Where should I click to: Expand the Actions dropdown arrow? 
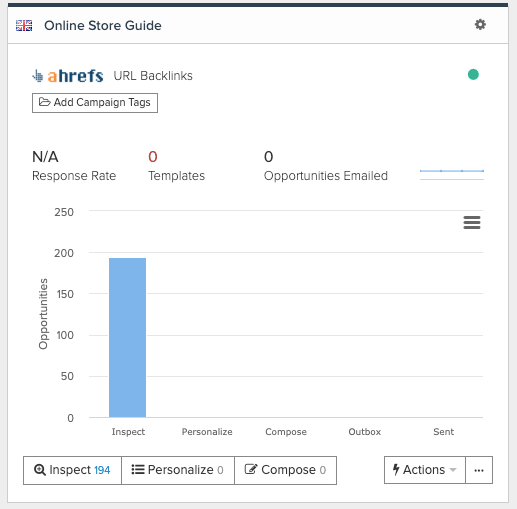coord(453,470)
